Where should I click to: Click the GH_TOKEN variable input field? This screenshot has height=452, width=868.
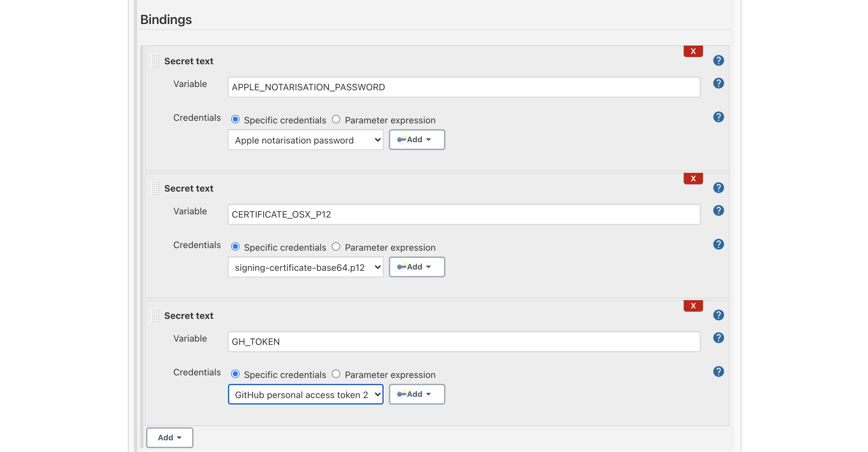pyautogui.click(x=464, y=342)
